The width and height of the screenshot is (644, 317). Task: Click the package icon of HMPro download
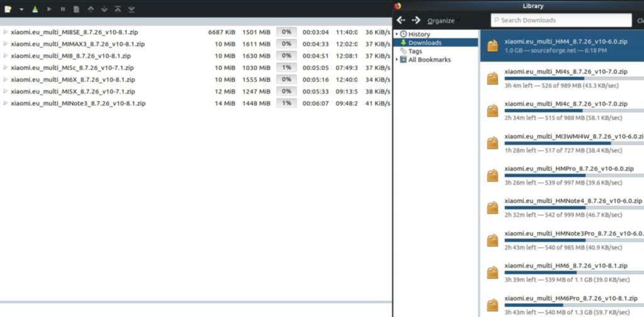point(492,175)
